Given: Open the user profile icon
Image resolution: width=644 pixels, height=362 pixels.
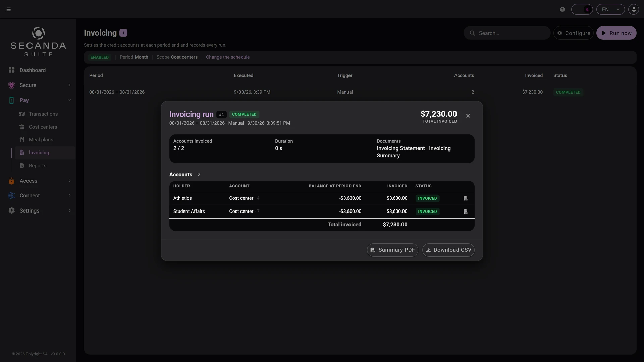Looking at the screenshot, I should [634, 9].
